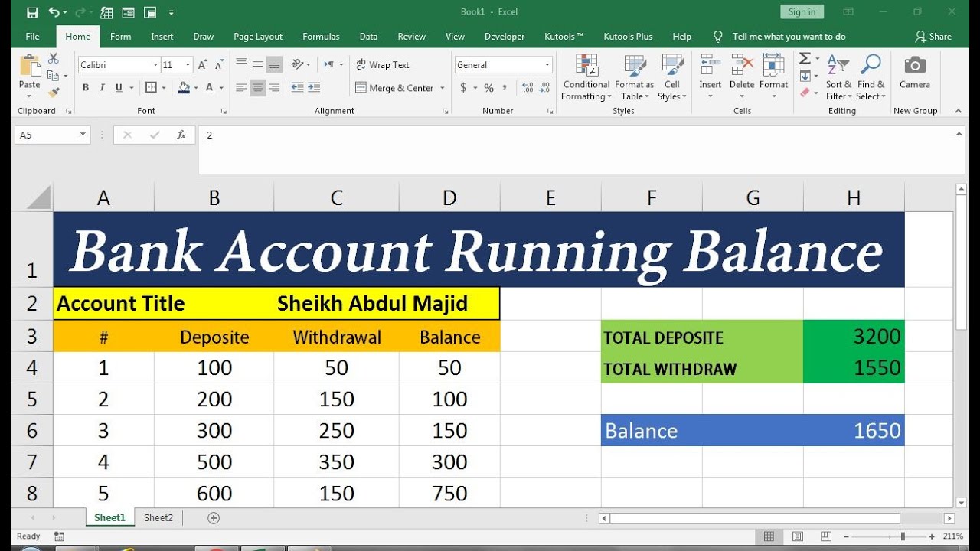Cut the selection with the scissors icon
Viewport: 980px width, 551px height.
click(x=53, y=58)
